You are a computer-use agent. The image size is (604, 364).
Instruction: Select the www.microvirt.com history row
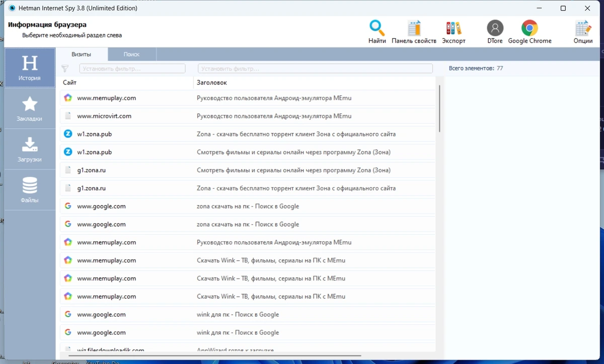[248, 116]
